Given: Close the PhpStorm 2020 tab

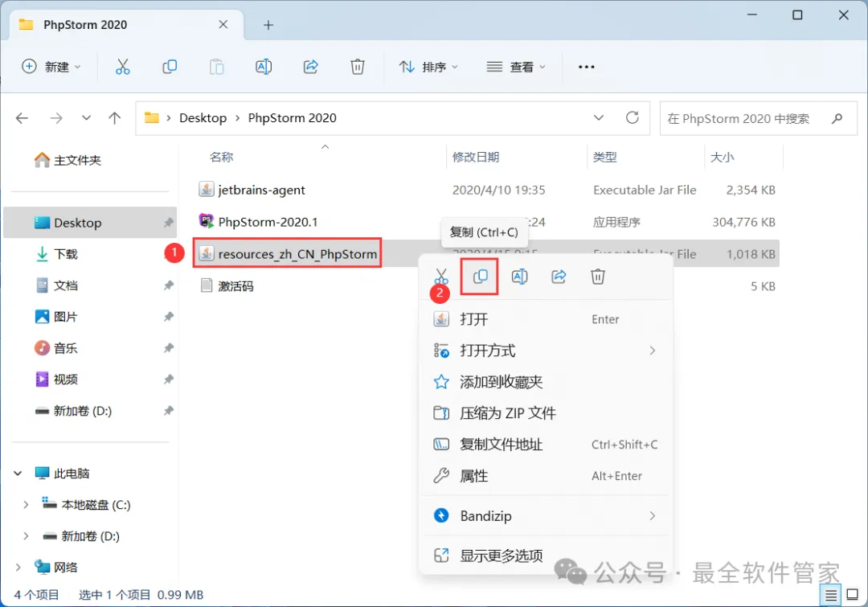Looking at the screenshot, I should (x=223, y=24).
